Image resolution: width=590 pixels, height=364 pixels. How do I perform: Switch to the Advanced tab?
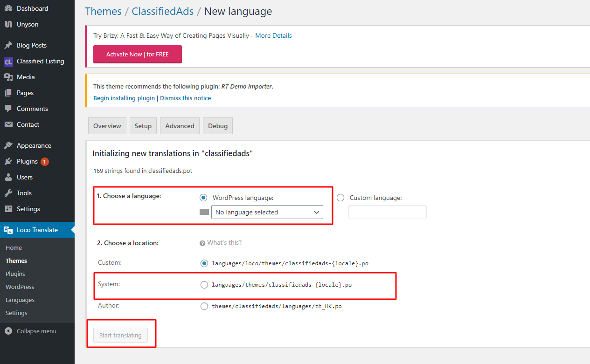180,126
